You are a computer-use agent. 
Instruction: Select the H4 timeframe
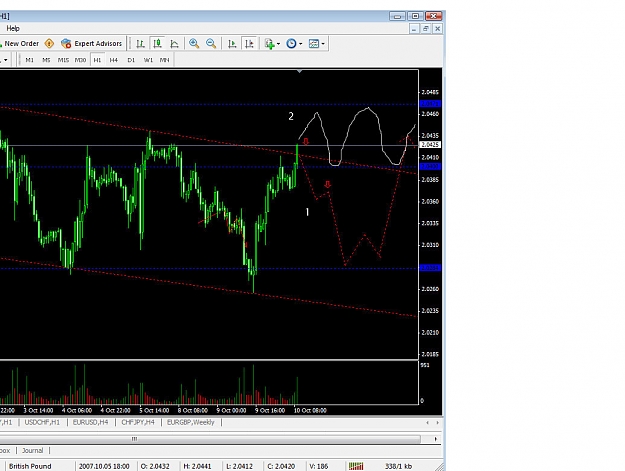[114, 60]
